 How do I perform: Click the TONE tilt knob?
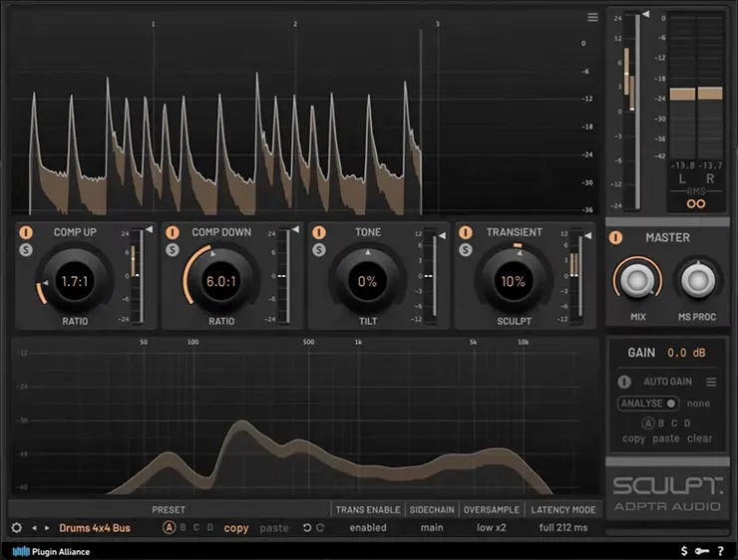pos(368,281)
